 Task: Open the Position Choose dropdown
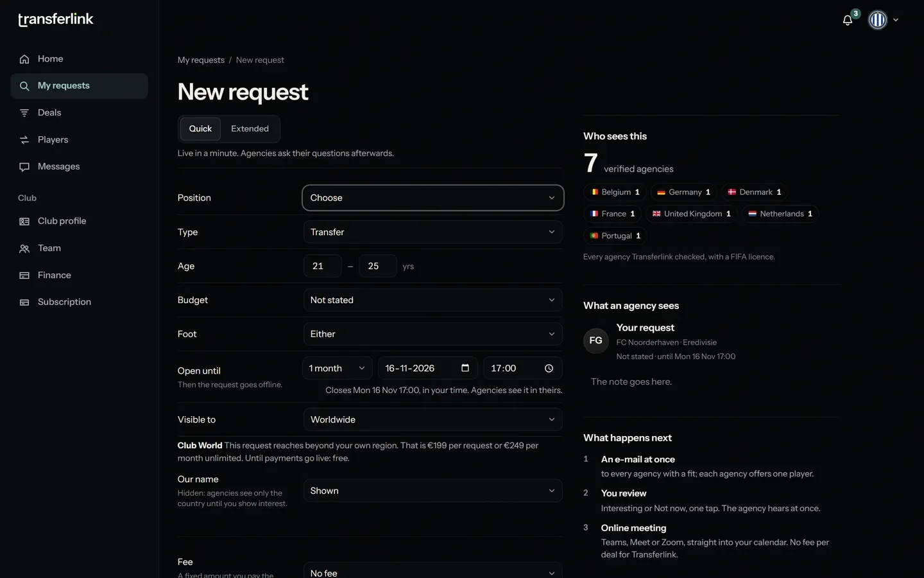[433, 198]
